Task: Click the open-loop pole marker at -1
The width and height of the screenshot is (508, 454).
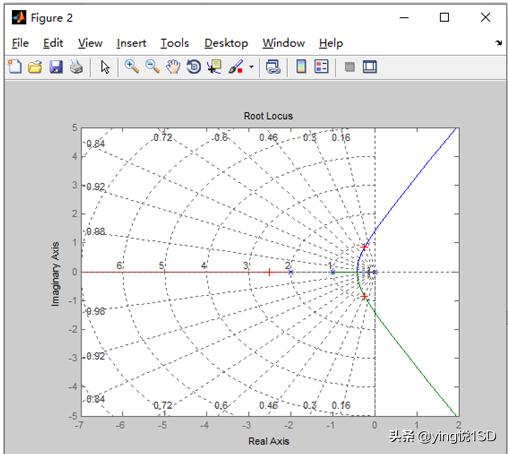Action: (333, 272)
